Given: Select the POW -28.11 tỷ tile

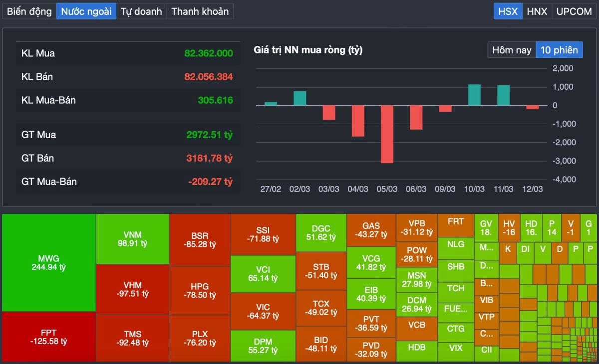Looking at the screenshot, I should click(x=417, y=254).
